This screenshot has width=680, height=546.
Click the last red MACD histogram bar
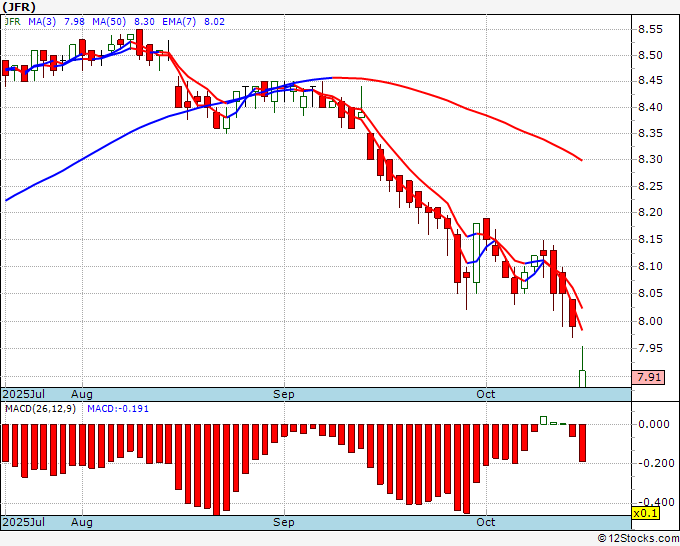[582, 443]
